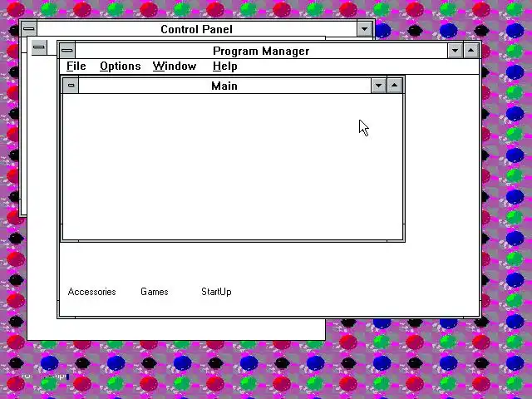Image resolution: width=532 pixels, height=399 pixels.
Task: Bring Control Panel forward via its title bar
Action: (x=197, y=29)
